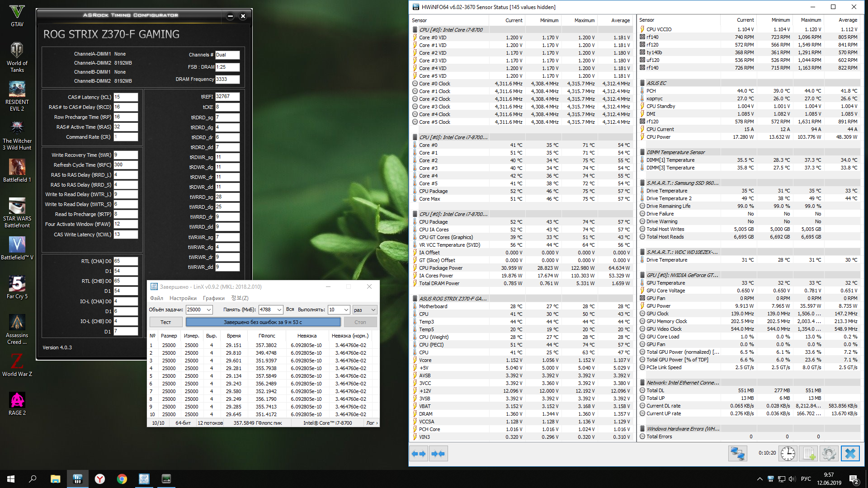
Task: Click the Вся memory link
Action: [290, 310]
